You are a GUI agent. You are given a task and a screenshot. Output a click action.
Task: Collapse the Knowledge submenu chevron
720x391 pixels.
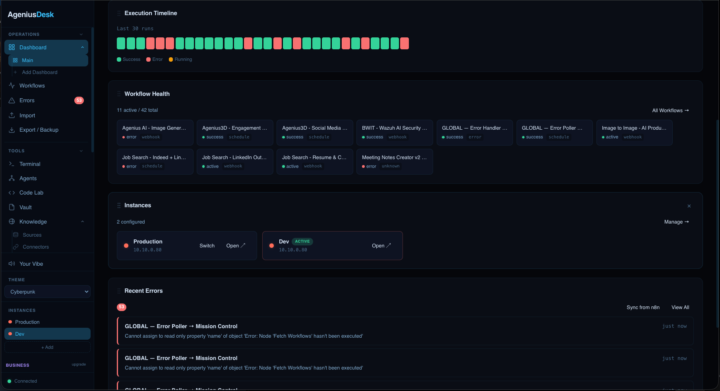[83, 222]
